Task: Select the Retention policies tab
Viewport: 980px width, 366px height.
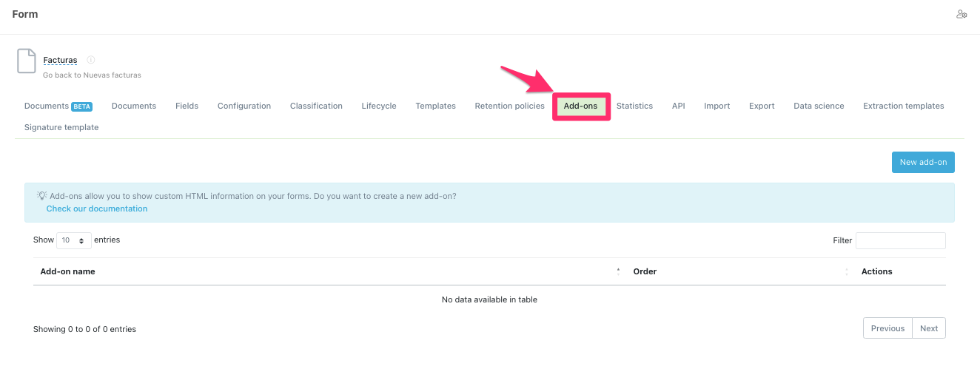Action: click(x=509, y=106)
